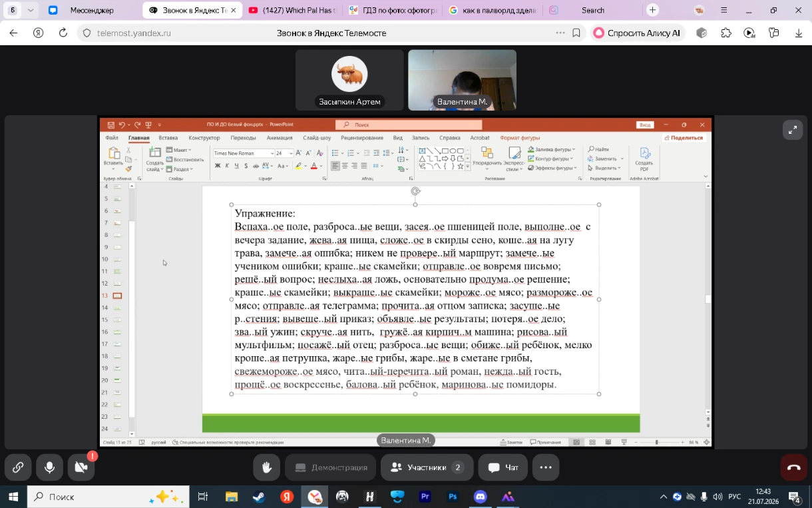Click the Underline (Ч) formatting button
Viewport: 812px width, 508px height.
(x=236, y=166)
